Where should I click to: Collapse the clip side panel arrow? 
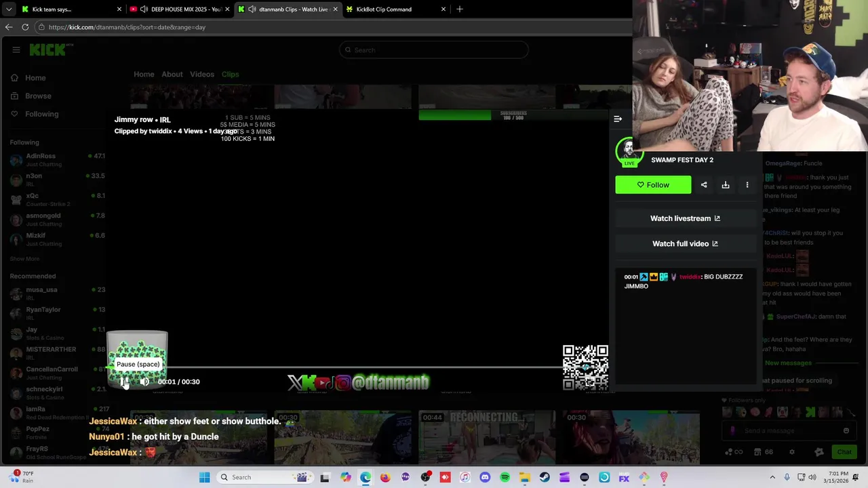coord(618,119)
